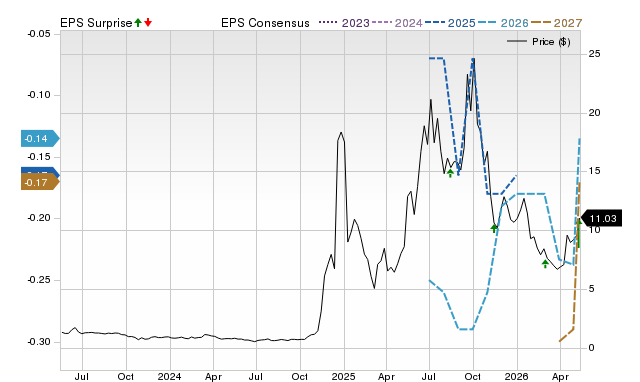Click the -0.14 light blue value tag
Viewport: 640px width, 382px height.
(40, 139)
